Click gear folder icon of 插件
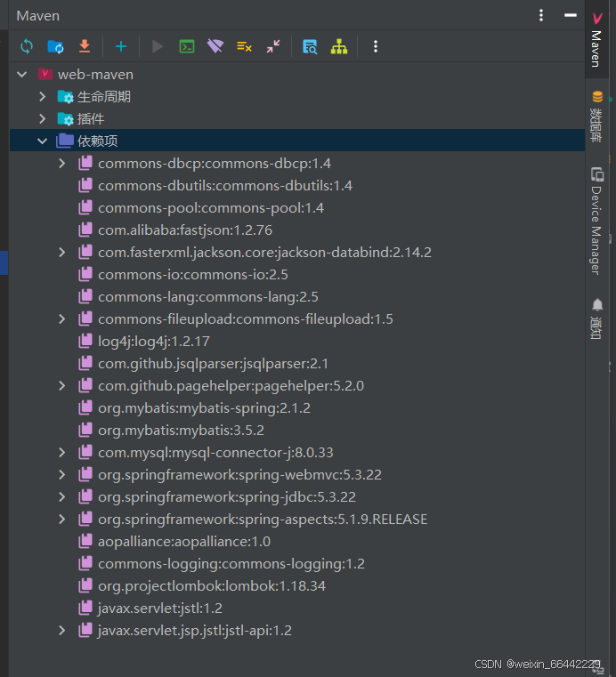Viewport: 616px width, 677px height. coord(65,118)
